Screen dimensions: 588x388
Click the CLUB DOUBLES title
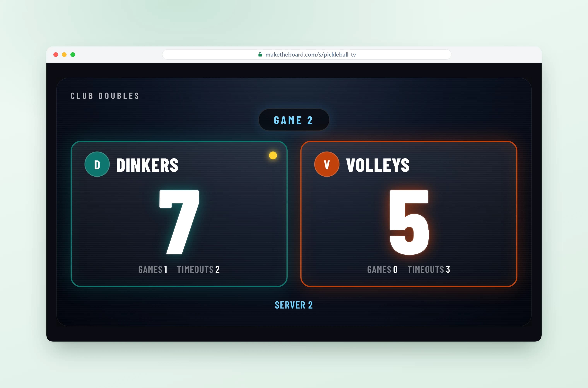105,96
